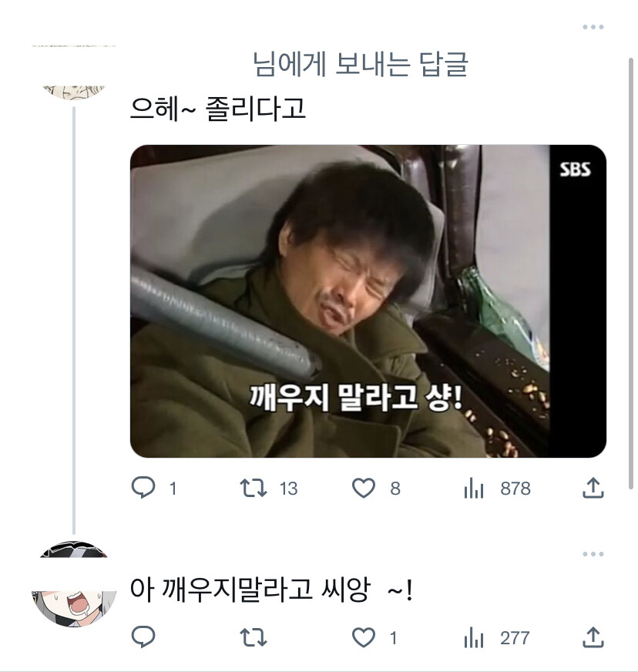
Task: Open the tweet text '으헤~ 졸리다고'
Action: 218,109
